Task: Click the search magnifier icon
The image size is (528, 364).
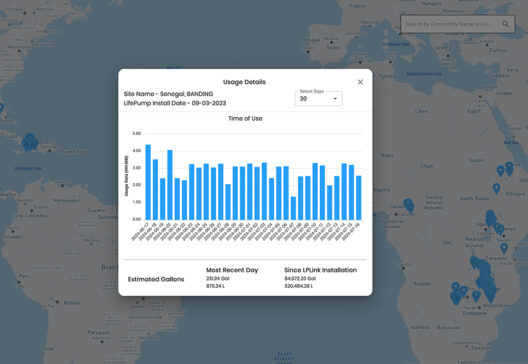Action: (505, 24)
